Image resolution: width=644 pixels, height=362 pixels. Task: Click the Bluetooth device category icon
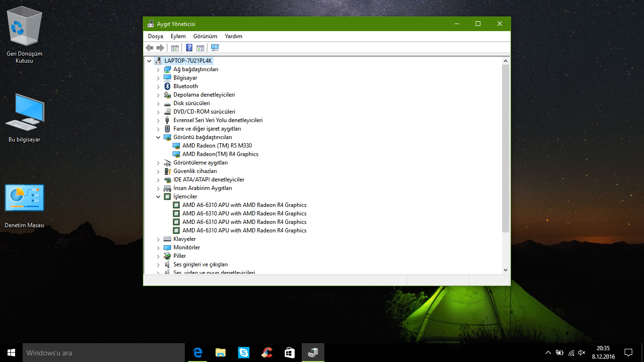coord(167,86)
